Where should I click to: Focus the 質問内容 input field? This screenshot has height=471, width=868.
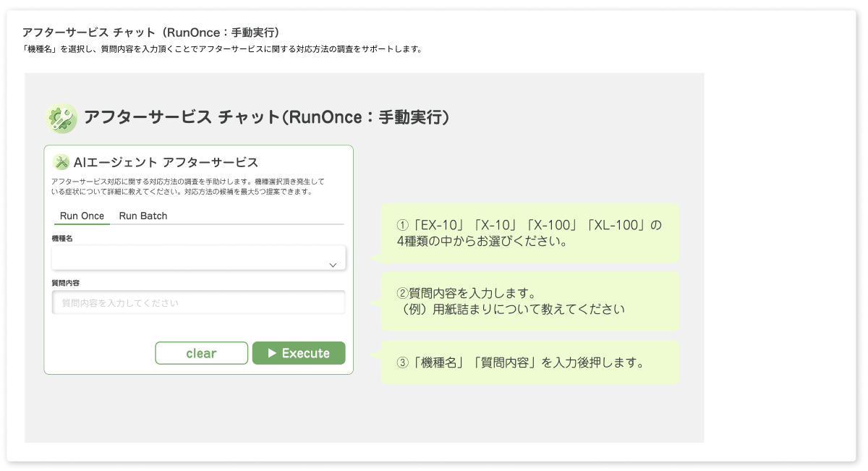click(x=198, y=302)
